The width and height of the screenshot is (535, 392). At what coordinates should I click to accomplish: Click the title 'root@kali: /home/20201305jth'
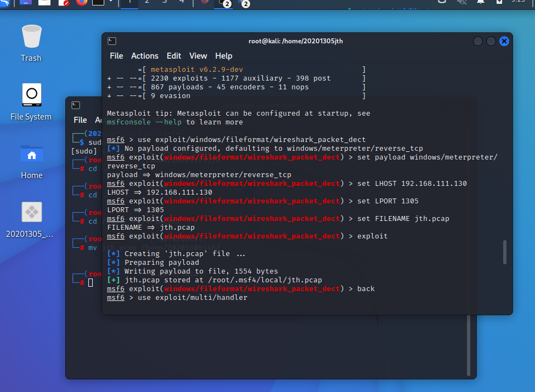point(295,41)
